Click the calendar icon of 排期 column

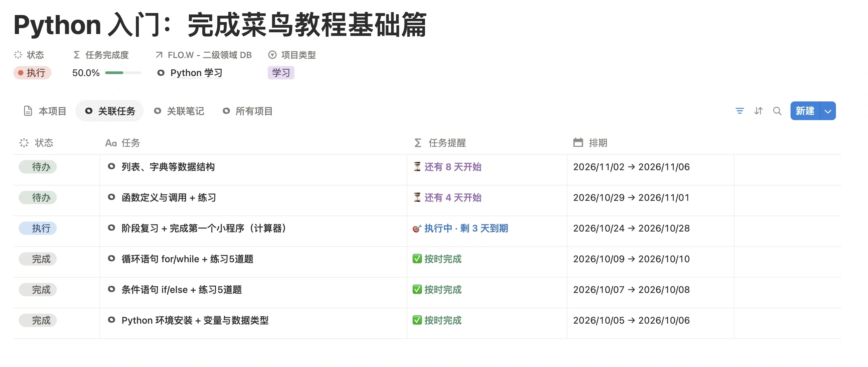pyautogui.click(x=578, y=142)
